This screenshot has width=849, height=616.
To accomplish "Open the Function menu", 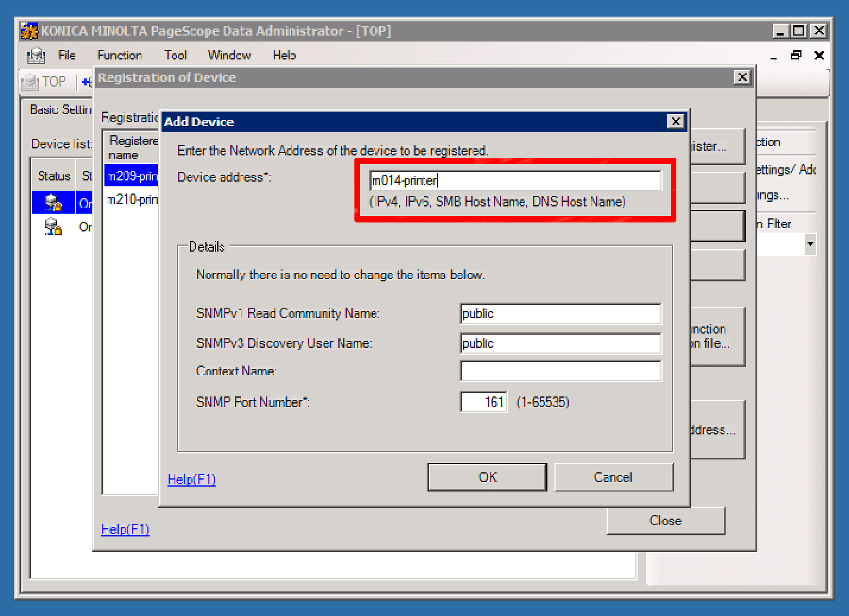I will 120,56.
